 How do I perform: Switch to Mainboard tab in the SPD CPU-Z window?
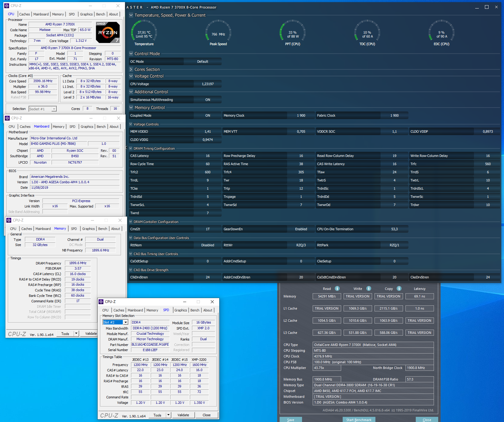(x=135, y=310)
